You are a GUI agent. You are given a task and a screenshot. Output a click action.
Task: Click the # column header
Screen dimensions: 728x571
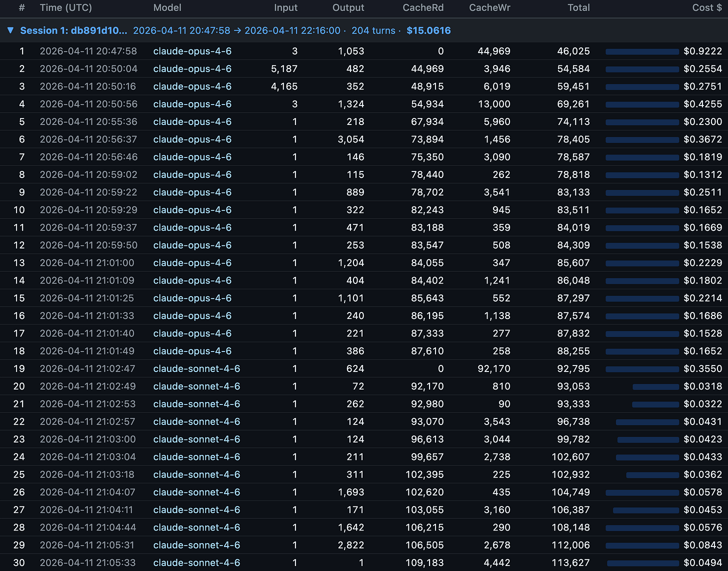point(21,7)
